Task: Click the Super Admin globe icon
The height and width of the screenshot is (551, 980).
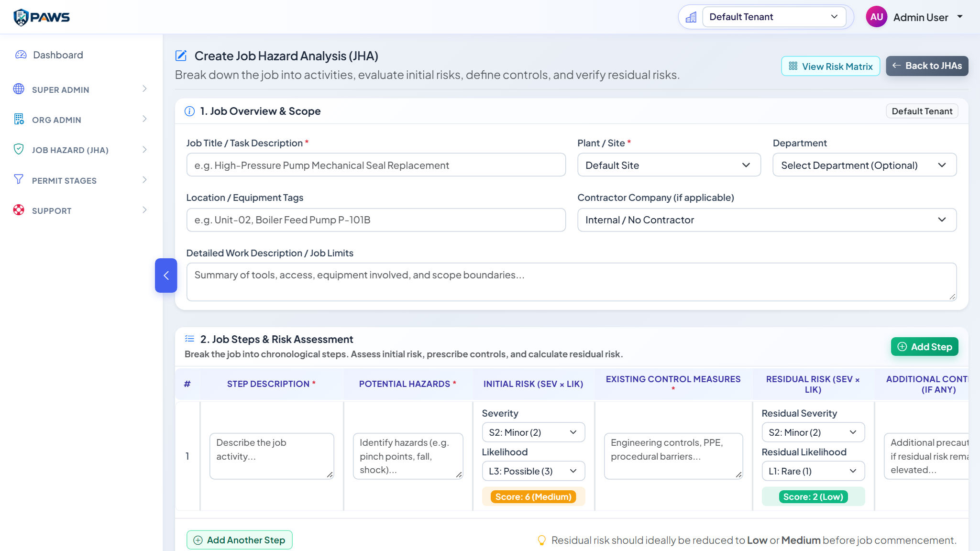Action: pos(19,89)
